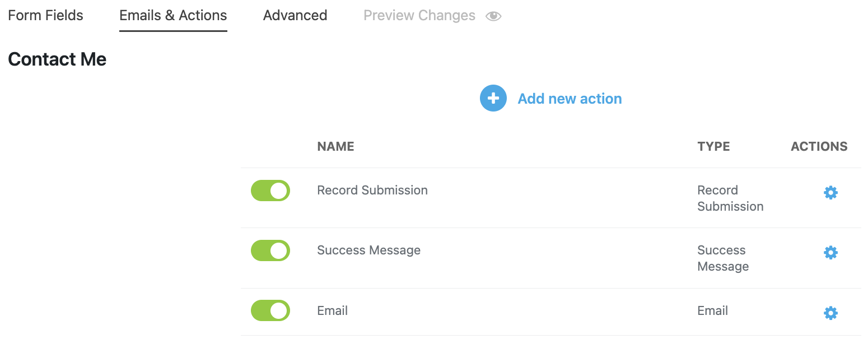Click the Email action name
This screenshot has height=362, width=868.
pos(333,311)
